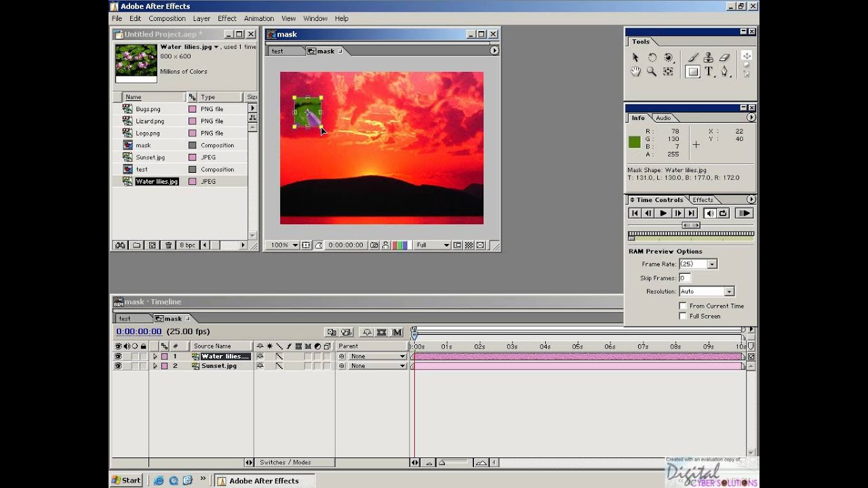Click the binoculars Find icon in Project panel
The height and width of the screenshot is (488, 868).
pyautogui.click(x=120, y=245)
